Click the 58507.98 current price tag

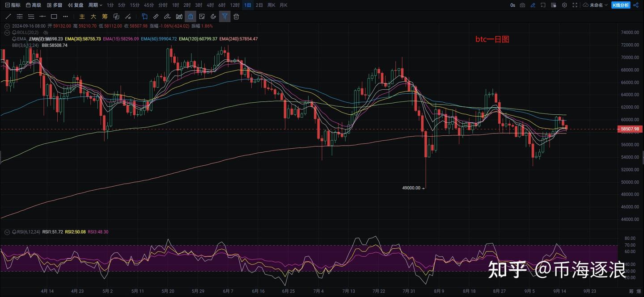[630, 129]
